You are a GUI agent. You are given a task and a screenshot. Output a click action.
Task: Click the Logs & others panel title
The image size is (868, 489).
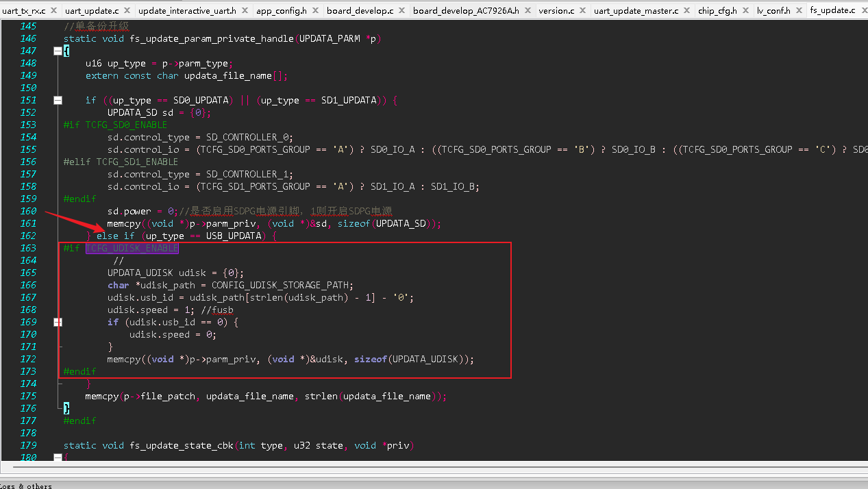pyautogui.click(x=26, y=486)
